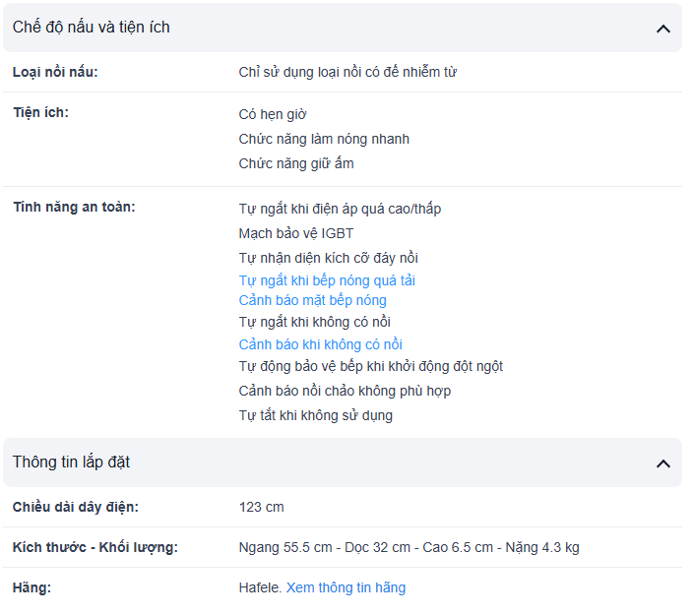Click 'Tự tắt khi không sử dụng' text
Screen dimensions: 693x616
point(315,415)
